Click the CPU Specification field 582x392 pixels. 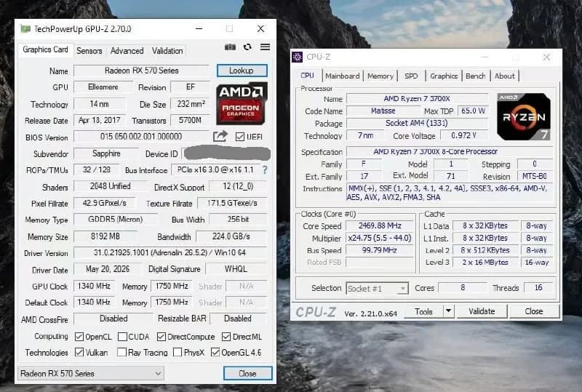coord(450,151)
